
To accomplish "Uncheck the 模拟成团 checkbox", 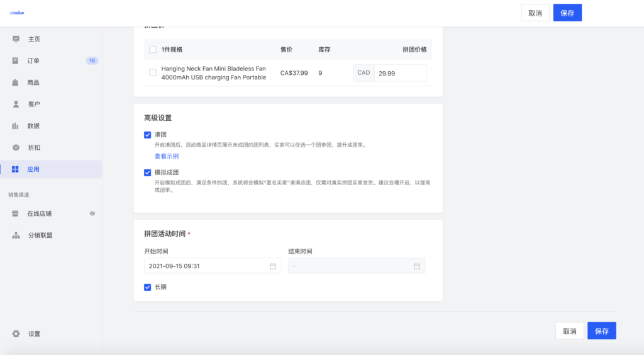I will pyautogui.click(x=147, y=172).
